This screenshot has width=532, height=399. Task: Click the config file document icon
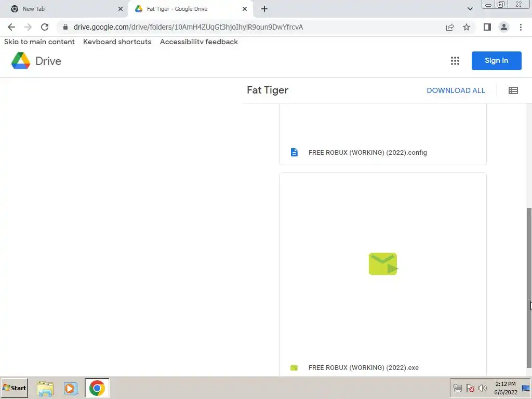pyautogui.click(x=294, y=152)
